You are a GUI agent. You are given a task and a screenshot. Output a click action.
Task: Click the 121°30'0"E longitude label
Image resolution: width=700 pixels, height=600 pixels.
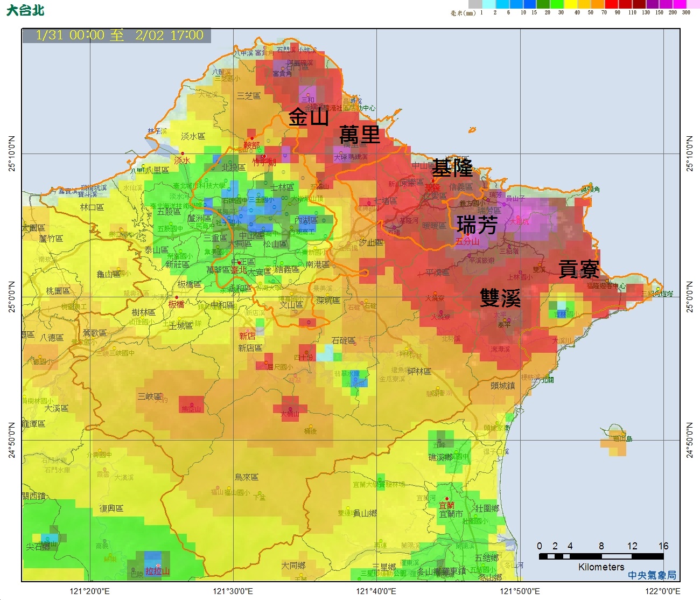[x=233, y=591]
